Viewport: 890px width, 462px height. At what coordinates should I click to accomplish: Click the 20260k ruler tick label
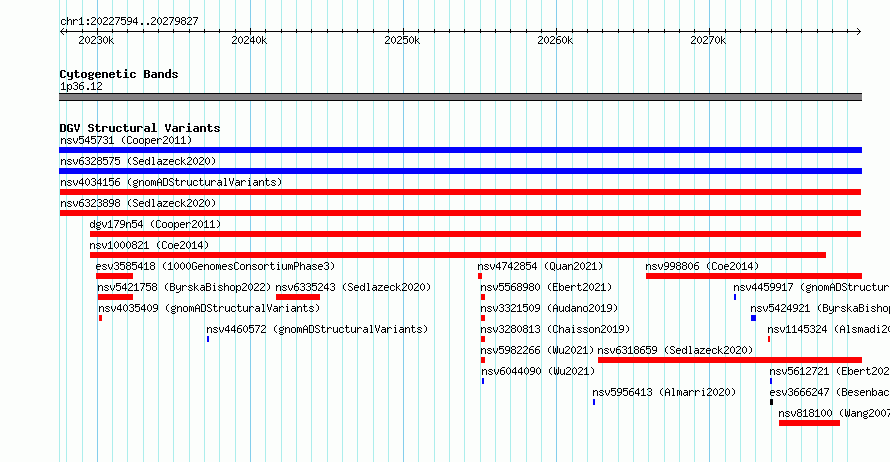coord(555,40)
